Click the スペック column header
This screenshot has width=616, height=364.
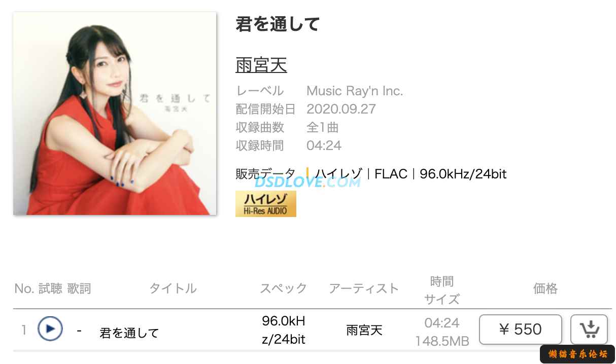tap(284, 288)
